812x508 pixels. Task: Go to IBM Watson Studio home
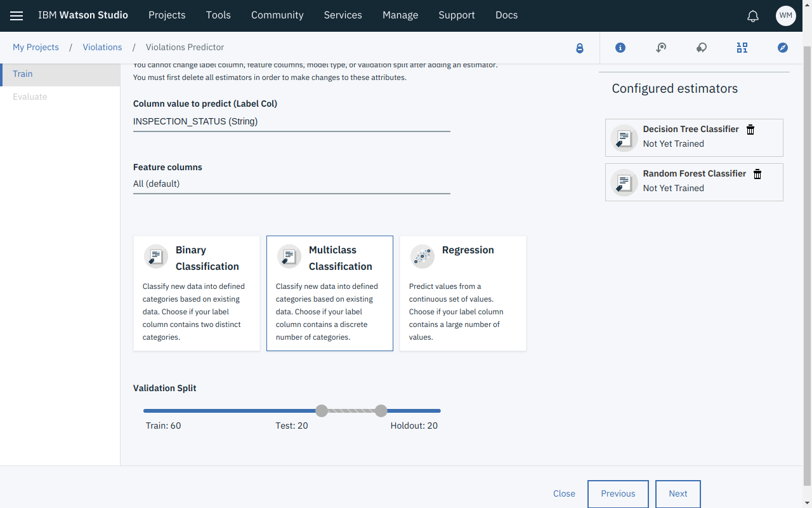pyautogui.click(x=83, y=15)
